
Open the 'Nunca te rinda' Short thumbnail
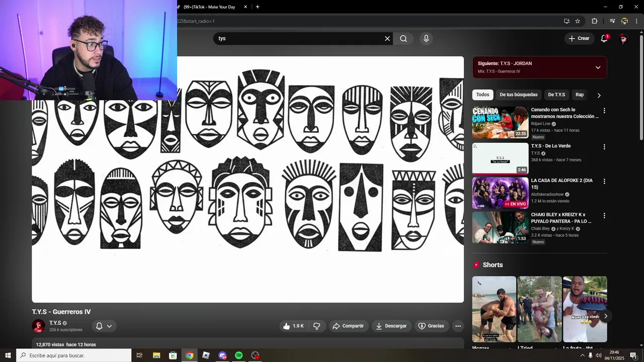pyautogui.click(x=585, y=309)
